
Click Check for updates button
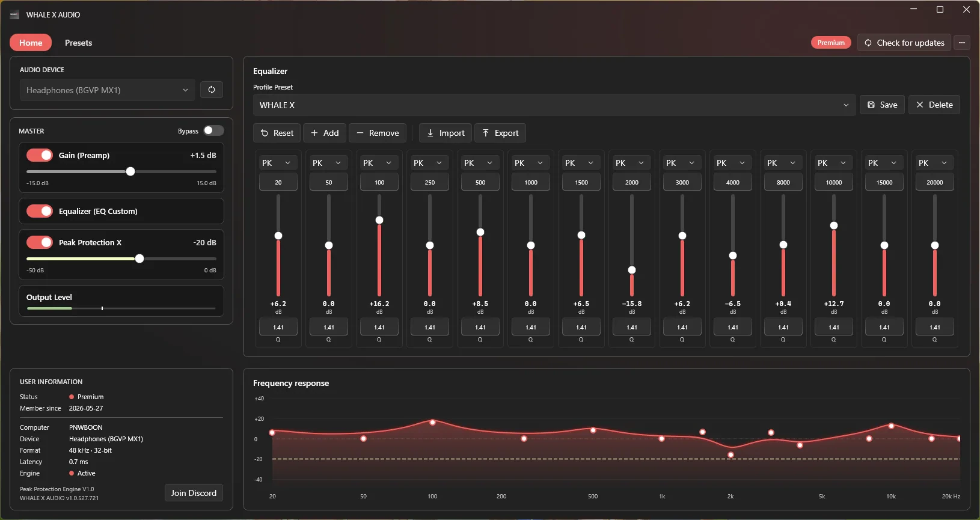click(904, 43)
